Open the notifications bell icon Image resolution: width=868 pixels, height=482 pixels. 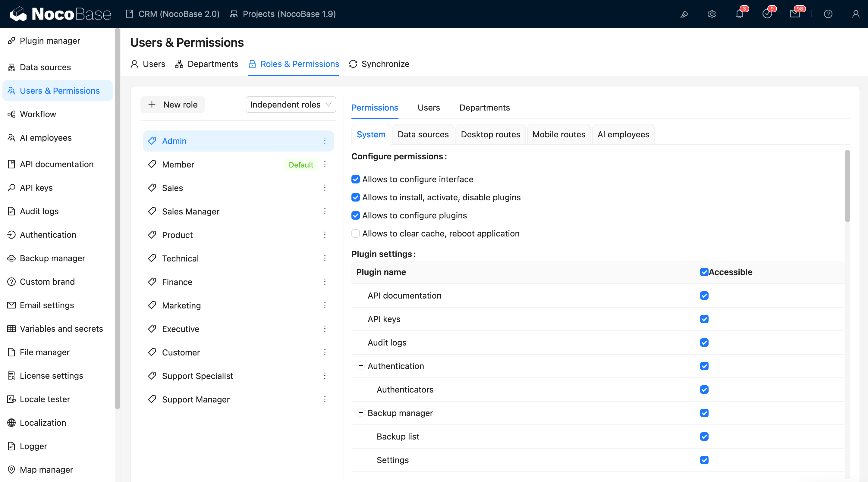739,14
